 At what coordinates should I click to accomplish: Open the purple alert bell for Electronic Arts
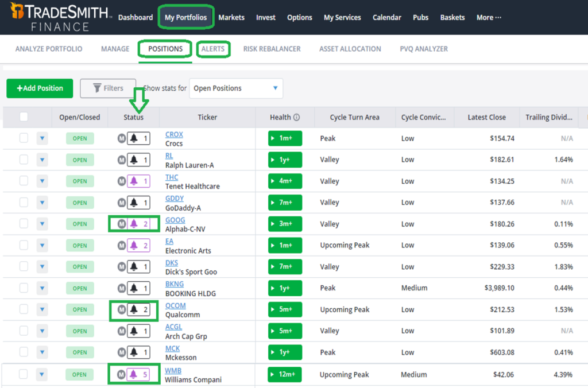pyautogui.click(x=139, y=245)
